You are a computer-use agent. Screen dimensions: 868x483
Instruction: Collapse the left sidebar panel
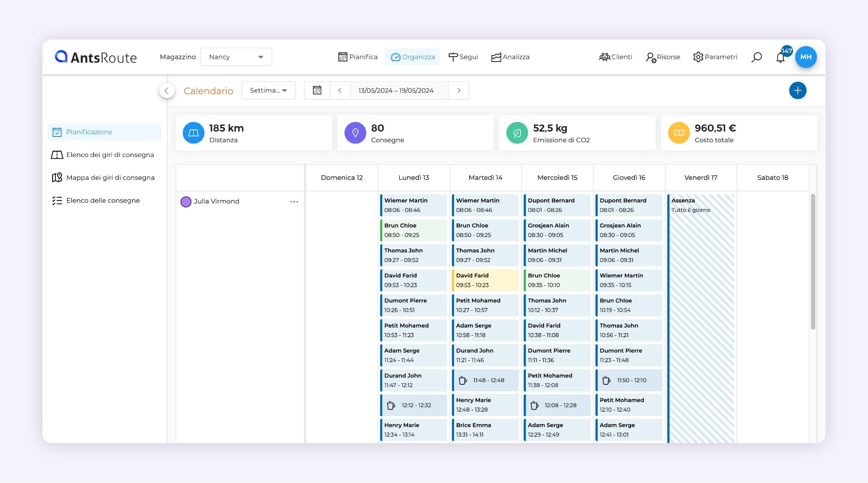(x=166, y=91)
